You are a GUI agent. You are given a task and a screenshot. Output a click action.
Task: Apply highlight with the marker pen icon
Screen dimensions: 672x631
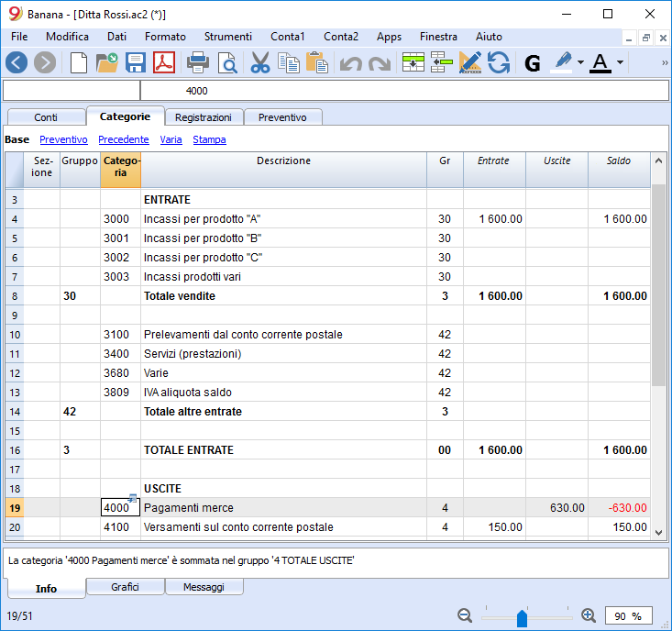(562, 62)
